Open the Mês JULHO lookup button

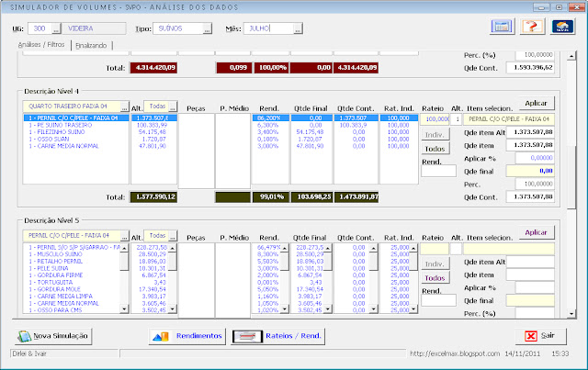(x=298, y=28)
